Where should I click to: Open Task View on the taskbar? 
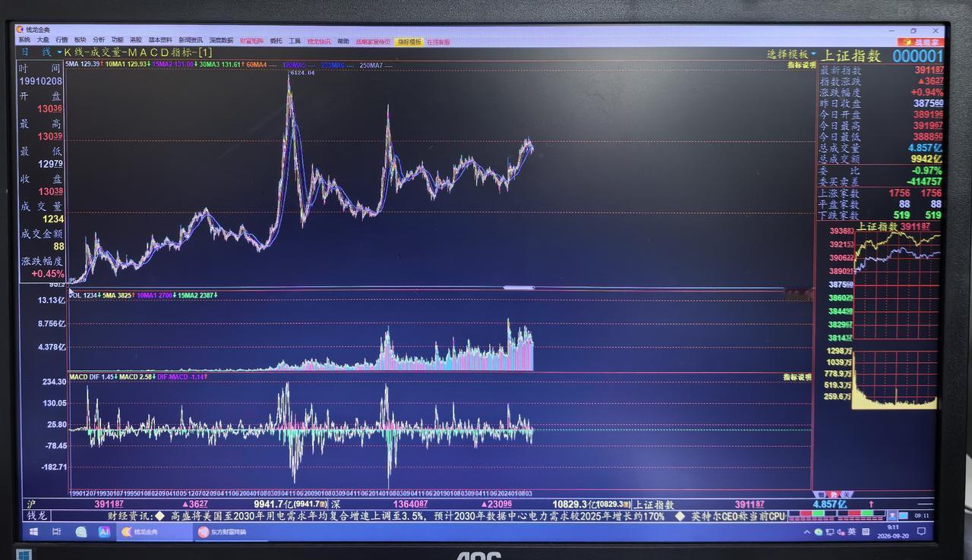pyautogui.click(x=57, y=532)
